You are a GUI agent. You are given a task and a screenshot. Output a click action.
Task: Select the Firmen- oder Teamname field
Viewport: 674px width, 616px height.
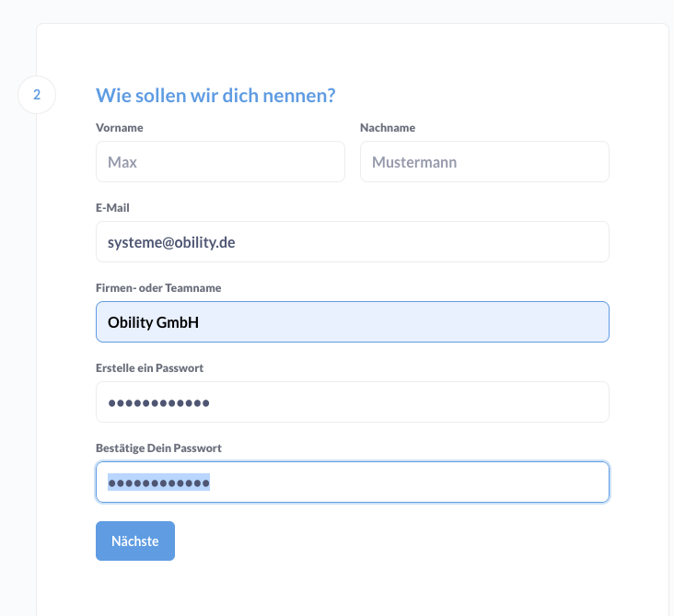coord(352,322)
